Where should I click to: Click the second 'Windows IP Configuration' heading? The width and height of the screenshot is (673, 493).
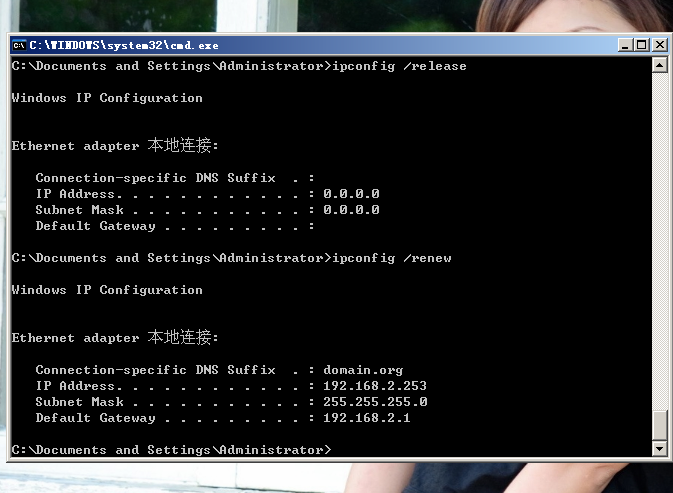(x=107, y=290)
